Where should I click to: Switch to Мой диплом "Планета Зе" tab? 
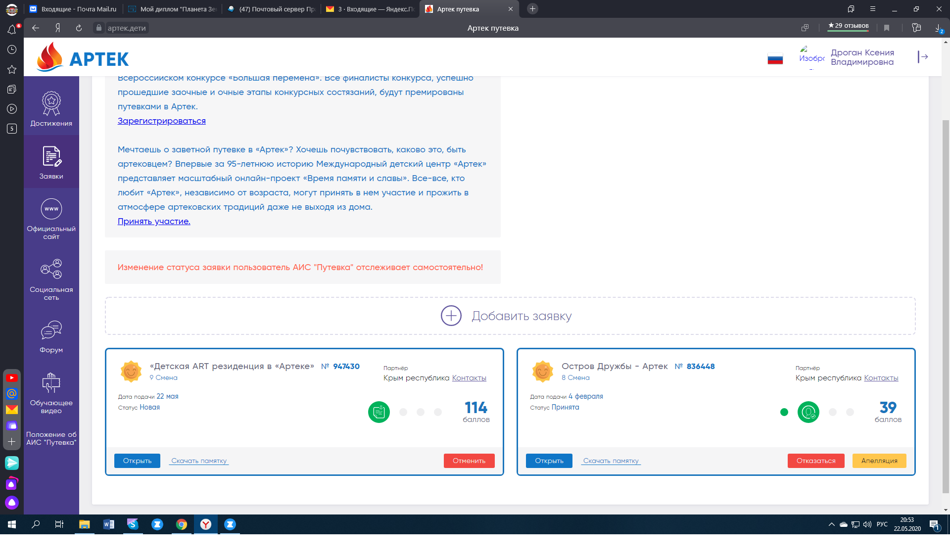coord(172,9)
